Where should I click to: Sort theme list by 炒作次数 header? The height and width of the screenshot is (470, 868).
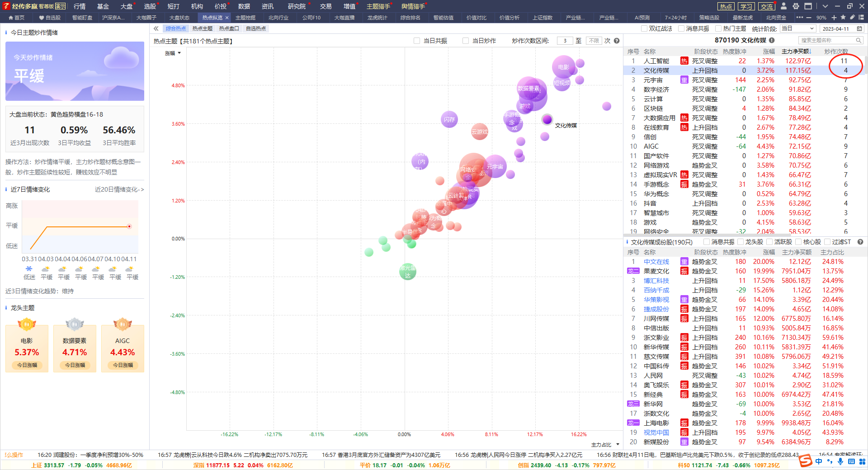coord(836,52)
